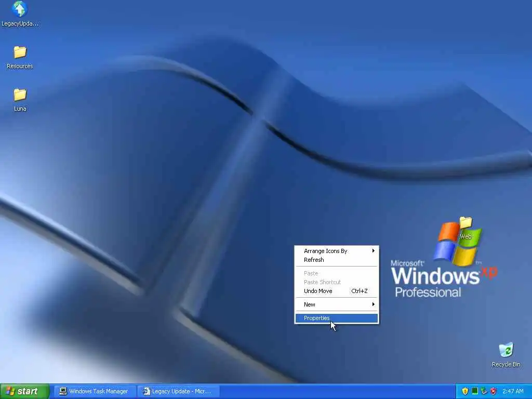Click the 2:47 AM taskbar clock

pos(513,391)
